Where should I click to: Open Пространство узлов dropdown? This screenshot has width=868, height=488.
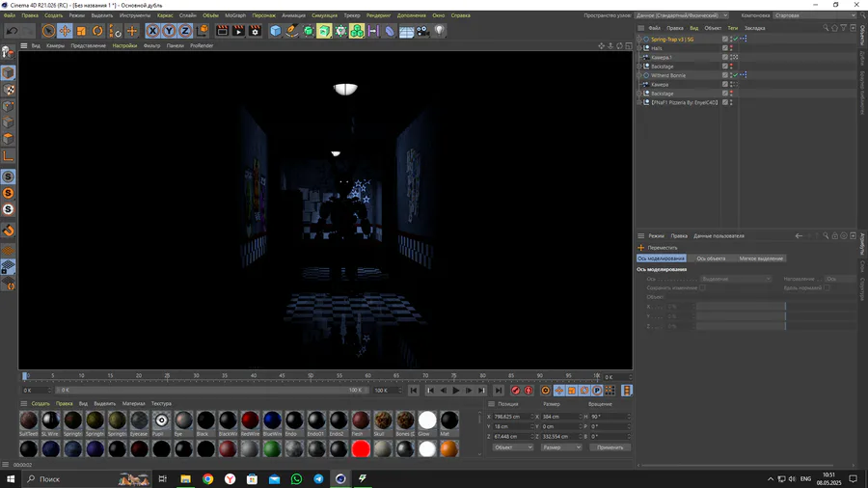(x=682, y=15)
